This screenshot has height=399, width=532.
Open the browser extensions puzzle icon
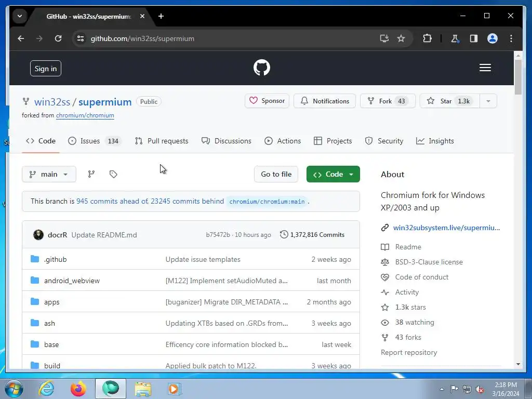click(x=427, y=38)
